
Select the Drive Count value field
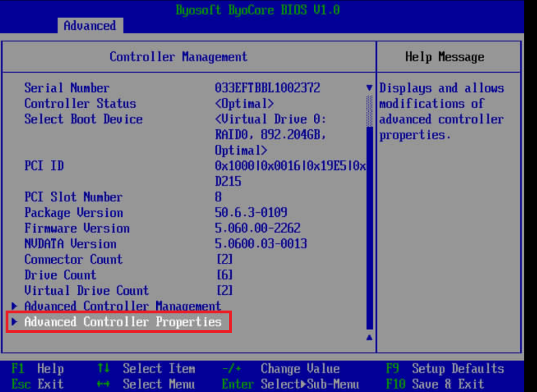225,275
